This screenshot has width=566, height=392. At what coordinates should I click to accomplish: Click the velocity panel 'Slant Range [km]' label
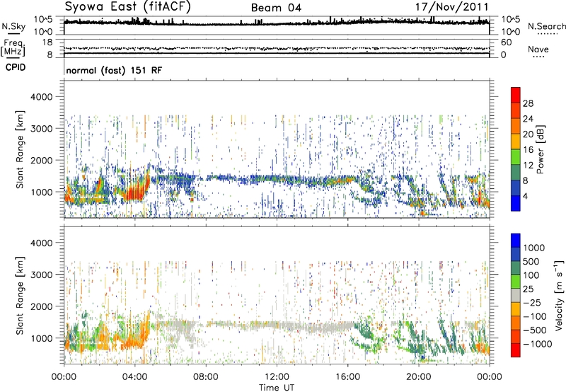20,296
